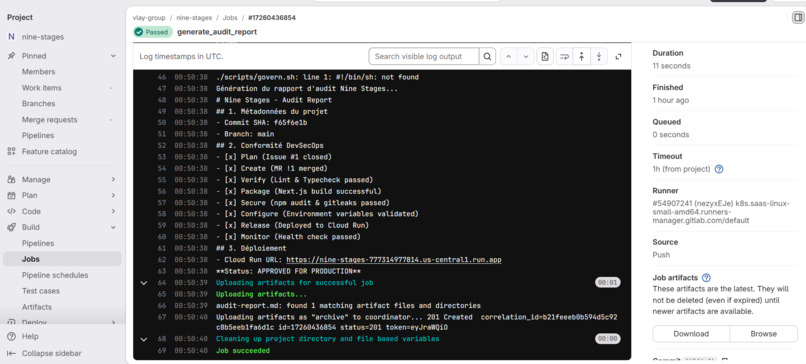The width and height of the screenshot is (806, 364).
Task: Click the Collapse sidebar arrow icon
Action: [11, 353]
